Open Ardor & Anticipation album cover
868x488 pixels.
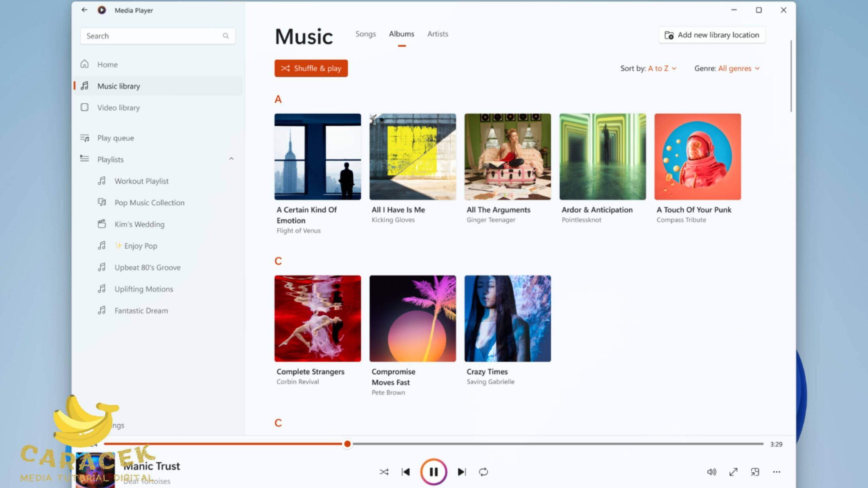click(x=603, y=157)
